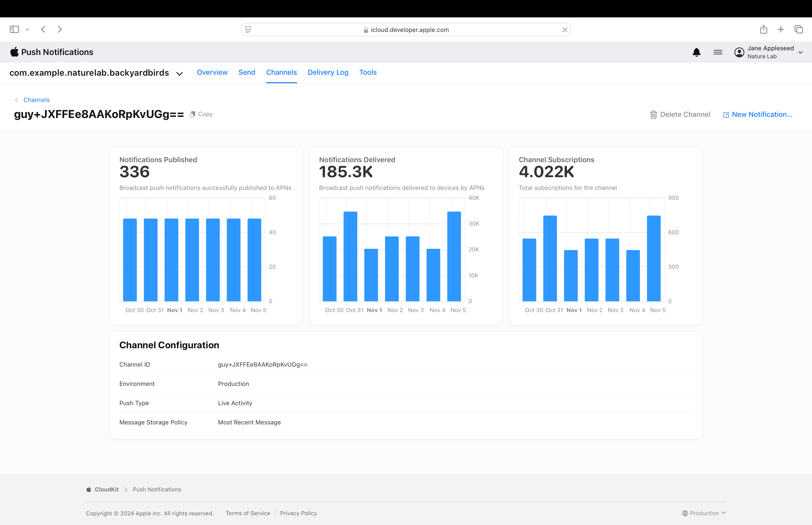812x525 pixels.
Task: Open the Jane Appleseed account dropdown
Action: (800, 52)
